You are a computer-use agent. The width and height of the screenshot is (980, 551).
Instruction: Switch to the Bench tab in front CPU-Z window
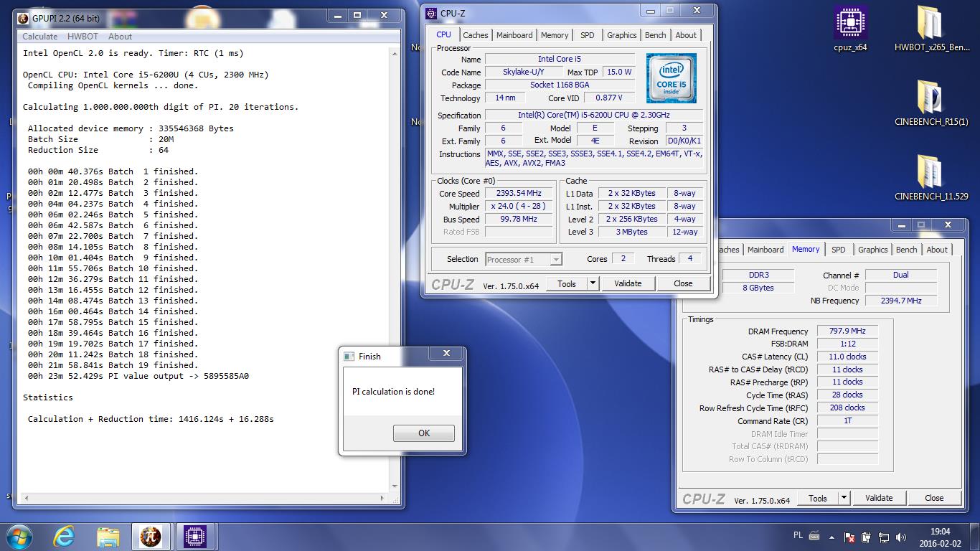pyautogui.click(x=655, y=35)
